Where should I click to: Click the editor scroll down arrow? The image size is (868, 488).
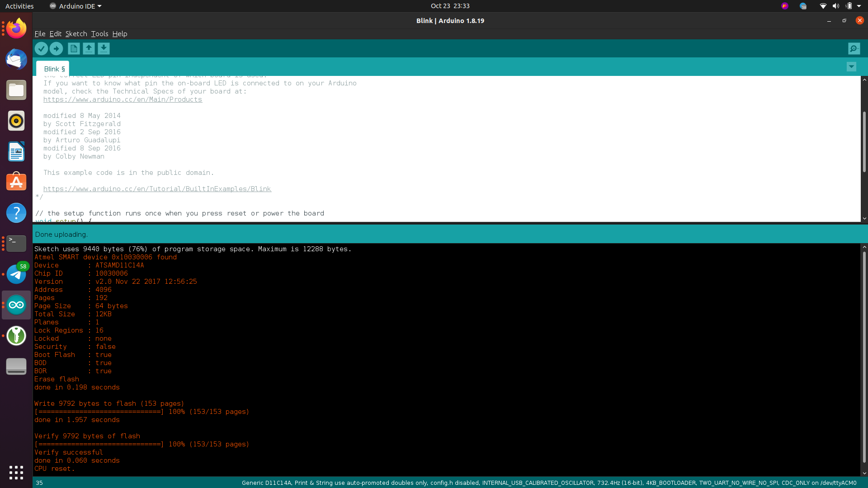coord(864,218)
